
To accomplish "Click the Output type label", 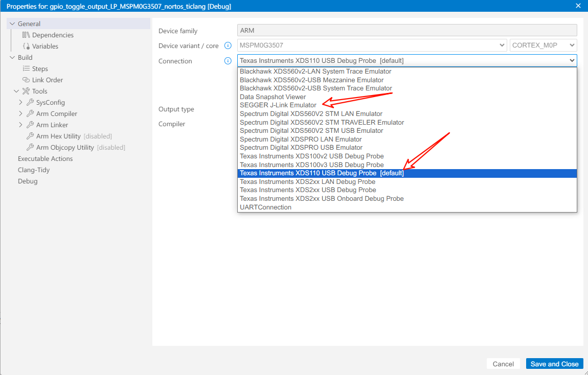I will [x=176, y=109].
